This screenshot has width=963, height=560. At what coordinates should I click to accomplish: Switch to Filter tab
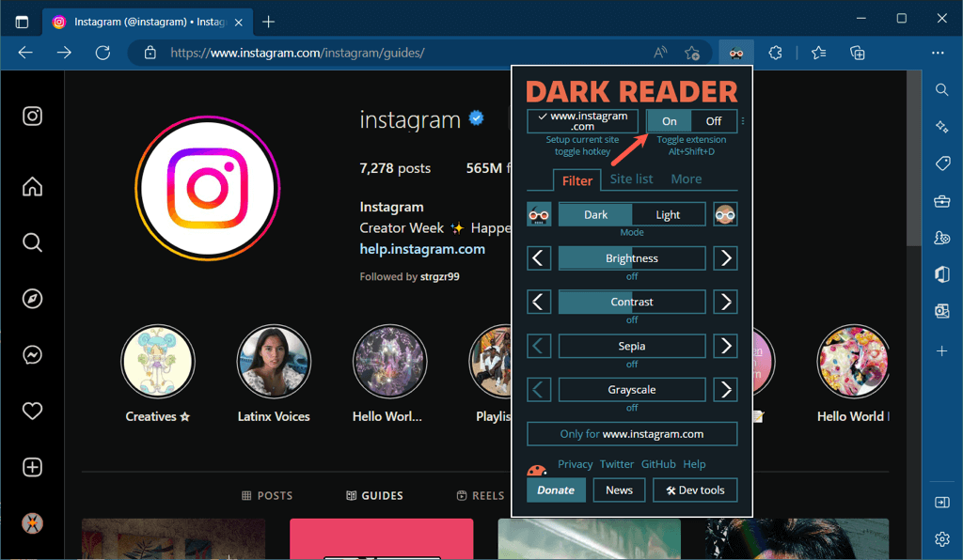(x=576, y=180)
